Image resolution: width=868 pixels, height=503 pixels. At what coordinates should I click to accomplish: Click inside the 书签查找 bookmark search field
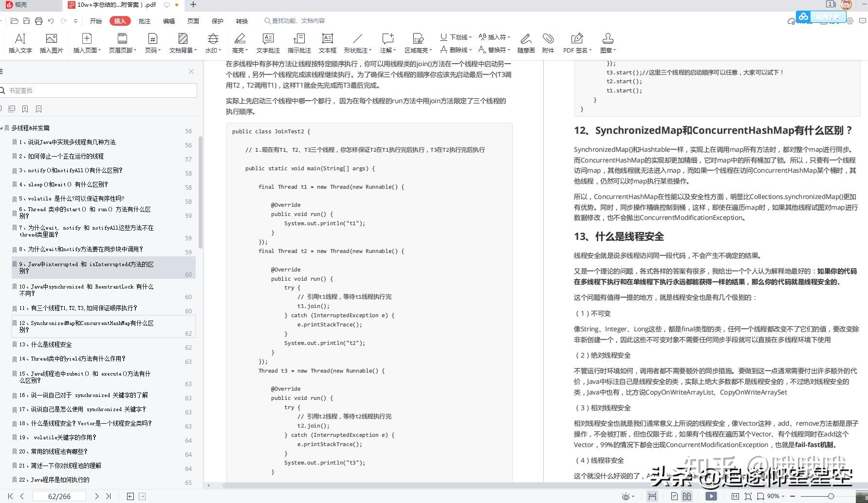pyautogui.click(x=97, y=90)
